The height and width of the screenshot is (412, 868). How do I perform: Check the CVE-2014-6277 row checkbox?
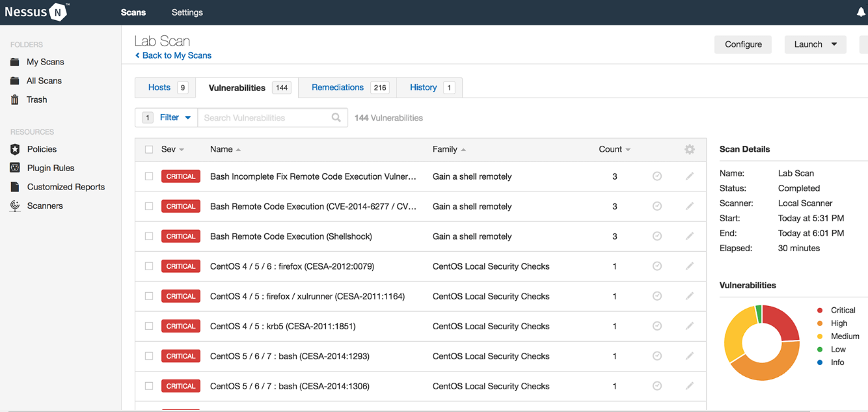pos(149,206)
